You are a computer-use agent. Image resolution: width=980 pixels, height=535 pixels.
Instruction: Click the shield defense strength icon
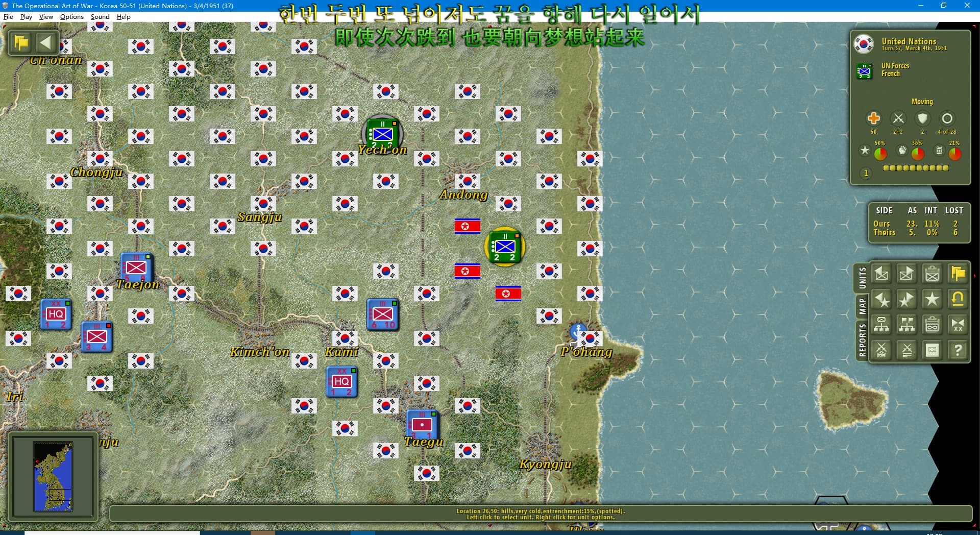click(922, 118)
